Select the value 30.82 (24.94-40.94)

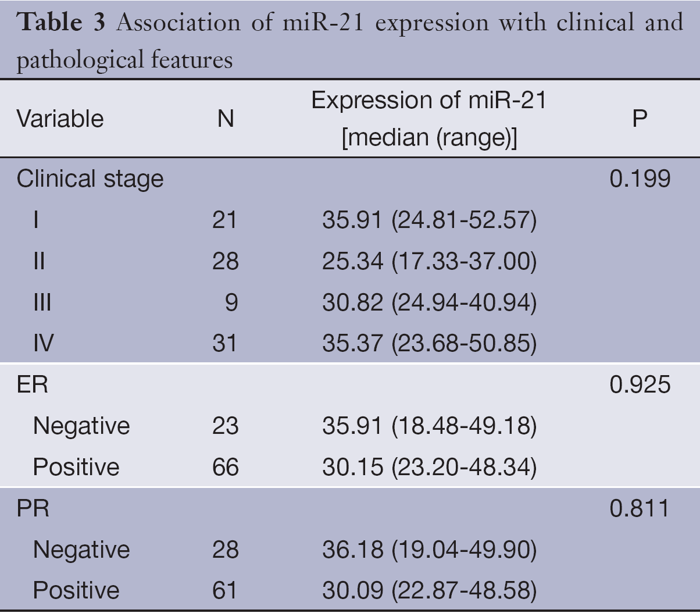click(x=429, y=302)
